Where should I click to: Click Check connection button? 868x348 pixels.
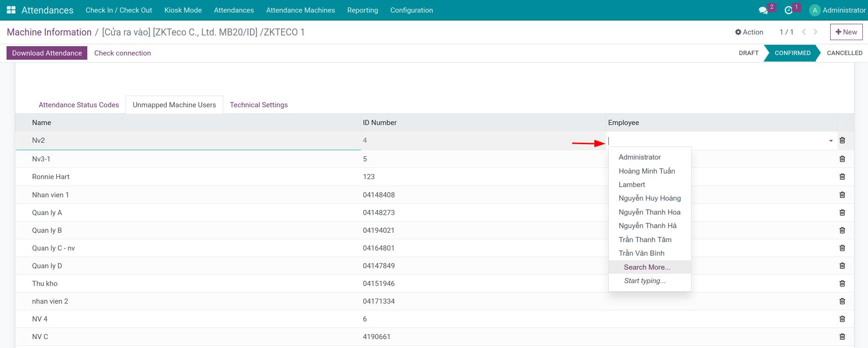[x=122, y=53]
